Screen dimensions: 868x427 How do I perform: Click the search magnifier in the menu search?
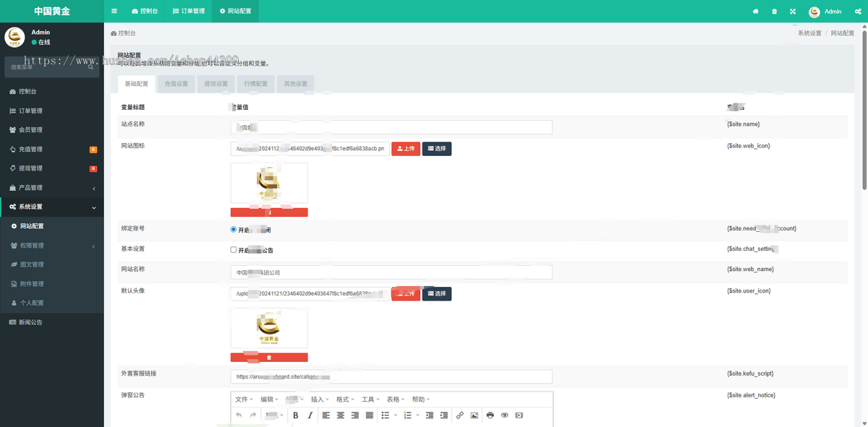[x=90, y=66]
